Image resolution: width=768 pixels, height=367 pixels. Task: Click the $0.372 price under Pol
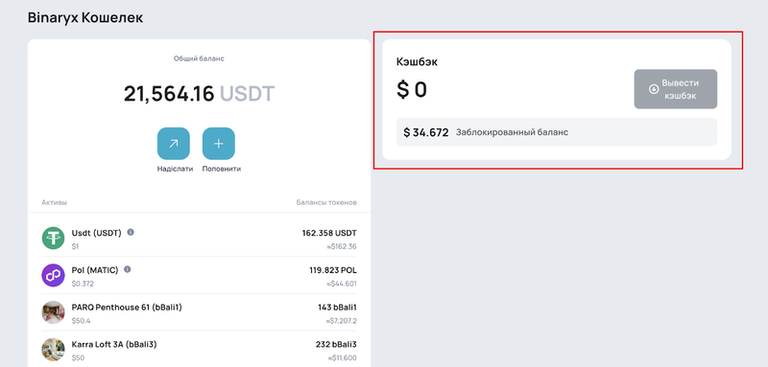click(83, 284)
